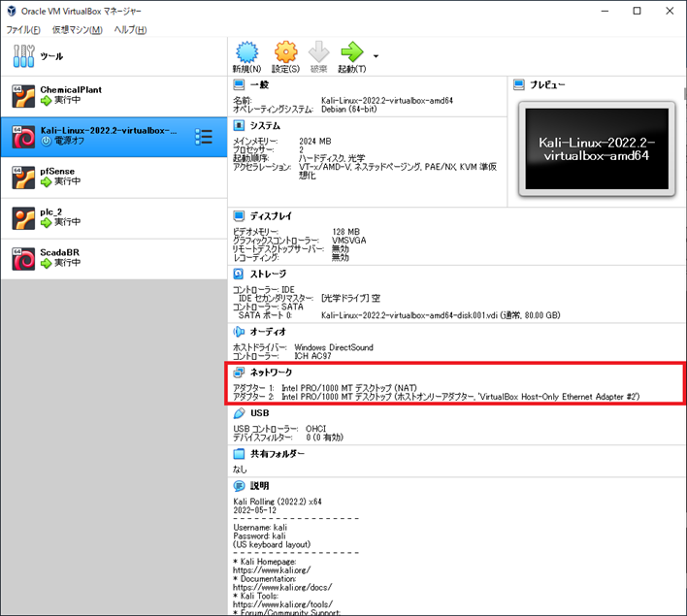The image size is (687, 616).
Task: Select the pfSense VM icon
Action: coord(23,178)
